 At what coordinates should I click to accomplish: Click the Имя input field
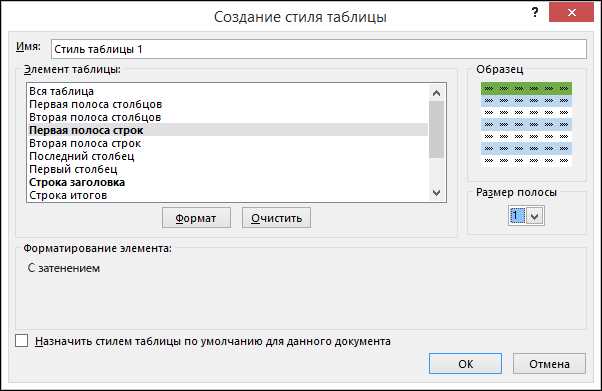point(319,49)
